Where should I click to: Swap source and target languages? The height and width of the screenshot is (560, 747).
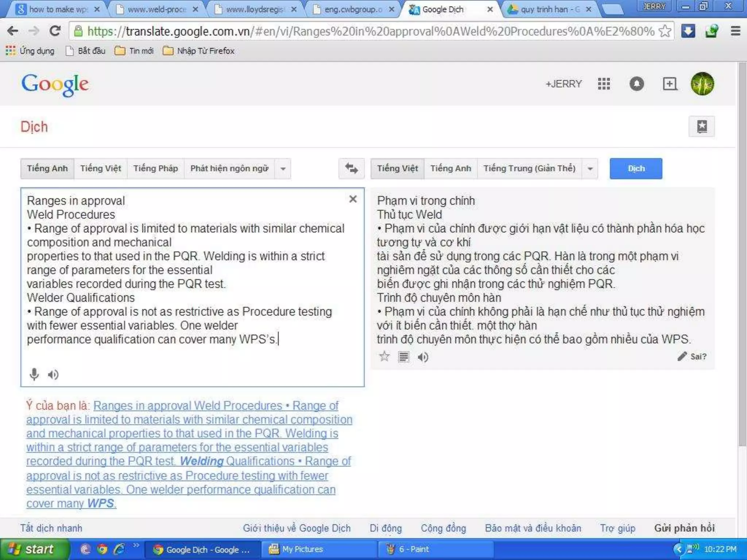point(351,168)
